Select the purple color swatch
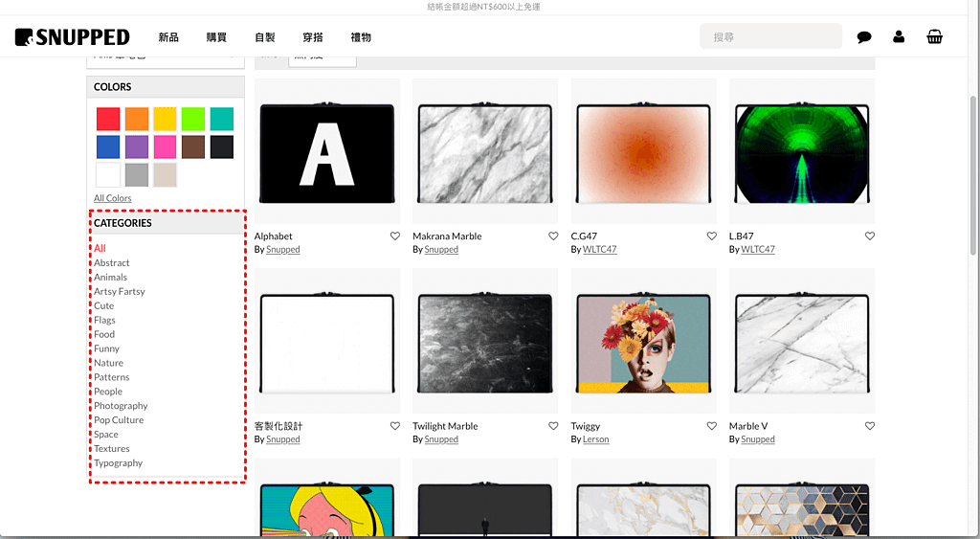 (136, 146)
